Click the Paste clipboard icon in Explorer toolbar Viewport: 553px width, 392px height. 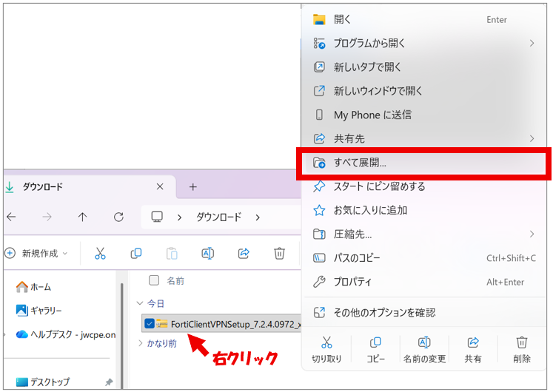click(x=172, y=253)
